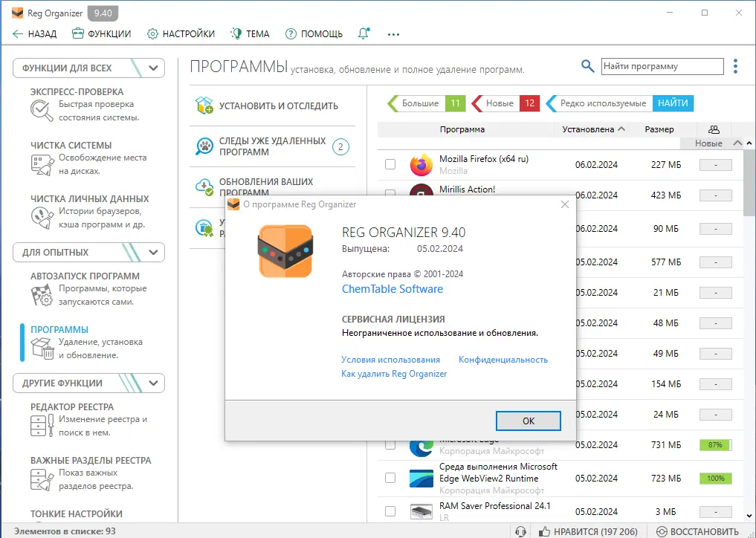This screenshot has height=538, width=756.
Task: Open the ПОМОЩЬ menu
Action: [314, 33]
